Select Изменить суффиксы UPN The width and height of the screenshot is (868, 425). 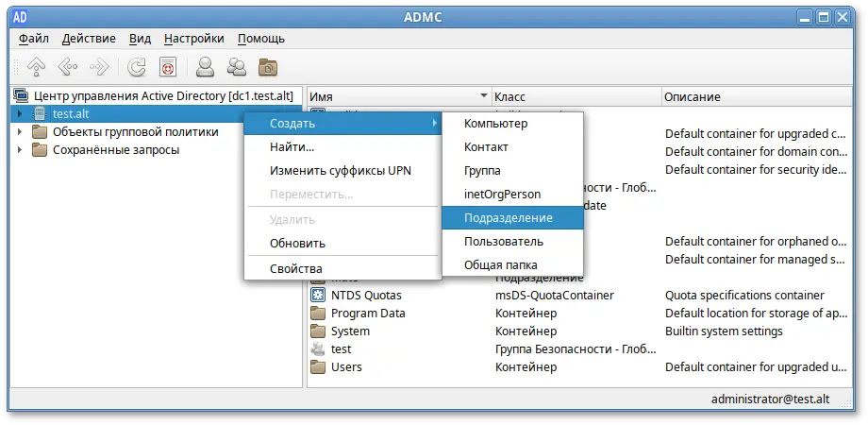342,171
